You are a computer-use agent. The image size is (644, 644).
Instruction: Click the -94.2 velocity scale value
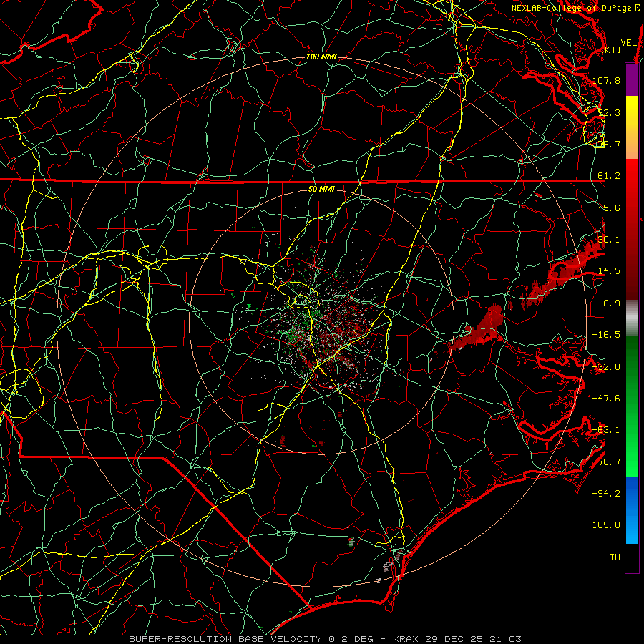(606, 494)
